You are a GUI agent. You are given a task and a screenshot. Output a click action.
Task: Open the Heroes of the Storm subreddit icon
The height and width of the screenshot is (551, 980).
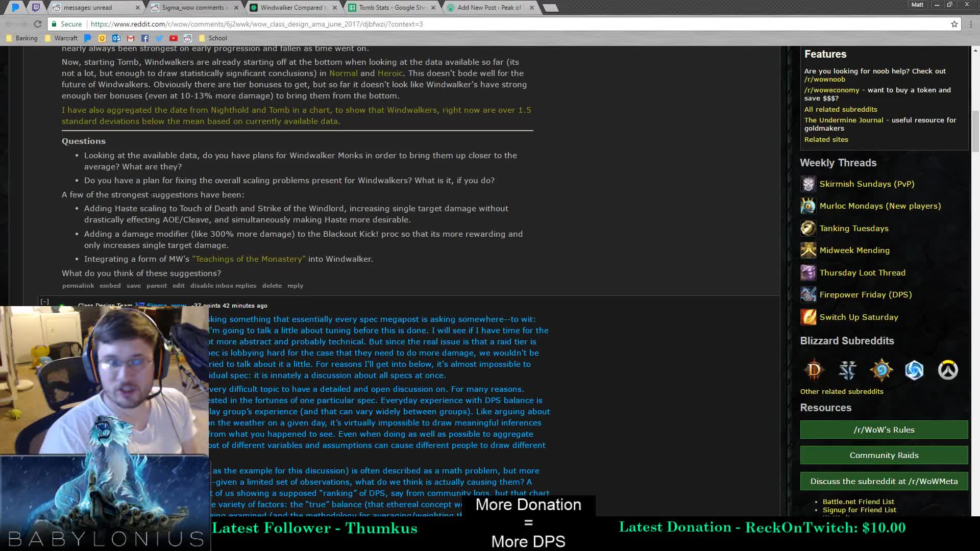[x=914, y=370]
